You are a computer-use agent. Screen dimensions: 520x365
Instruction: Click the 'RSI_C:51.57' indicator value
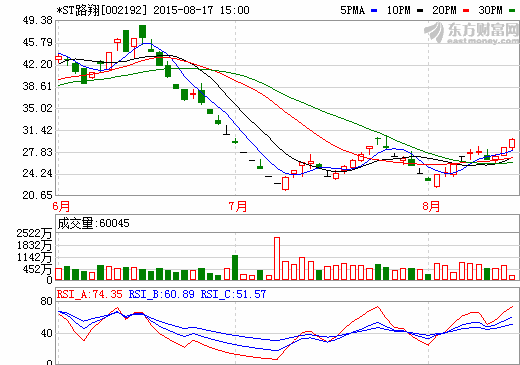(233, 294)
